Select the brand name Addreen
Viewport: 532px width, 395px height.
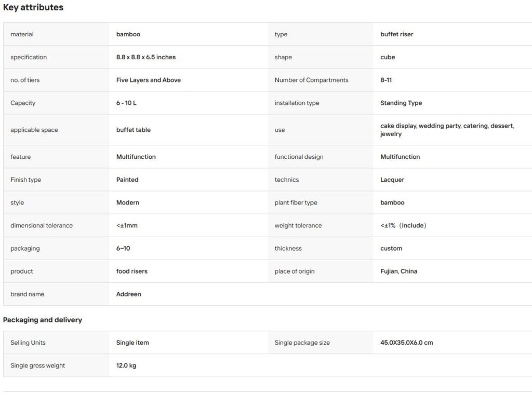129,294
